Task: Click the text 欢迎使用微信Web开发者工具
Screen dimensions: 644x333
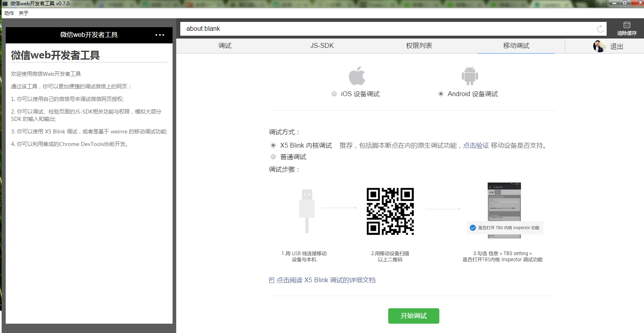Action: point(46,74)
